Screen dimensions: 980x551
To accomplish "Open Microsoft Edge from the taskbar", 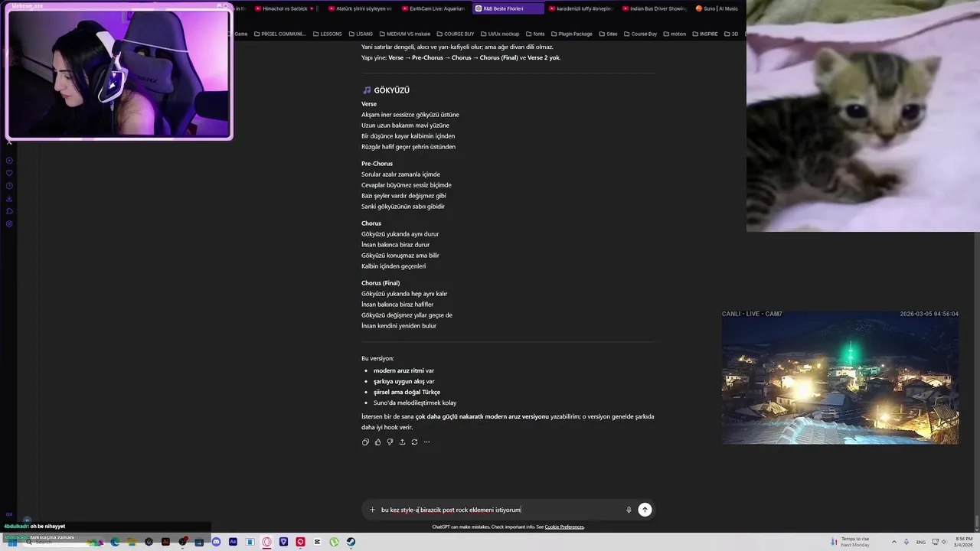I will pyautogui.click(x=115, y=542).
